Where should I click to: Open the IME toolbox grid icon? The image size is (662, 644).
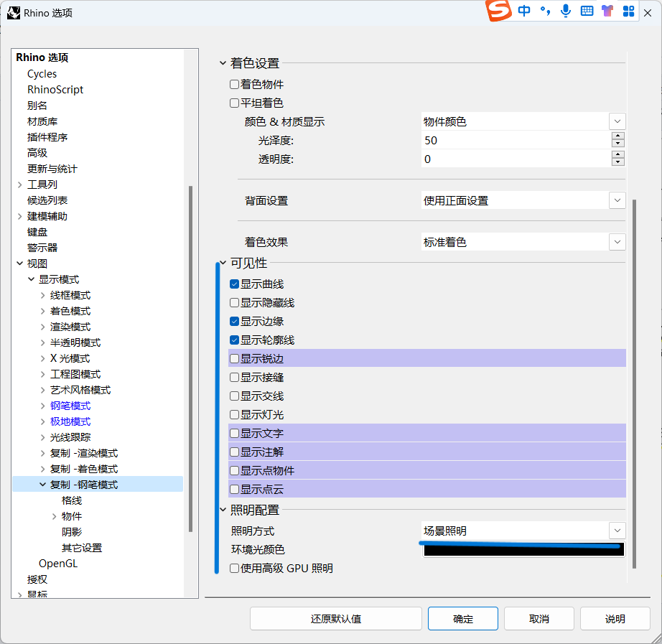tap(629, 11)
